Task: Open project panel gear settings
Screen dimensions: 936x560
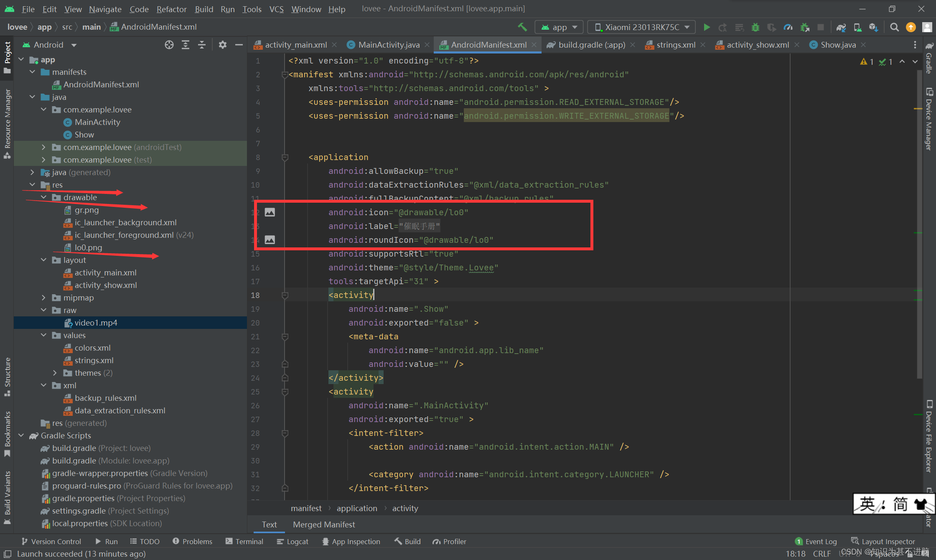Action: 222,45
